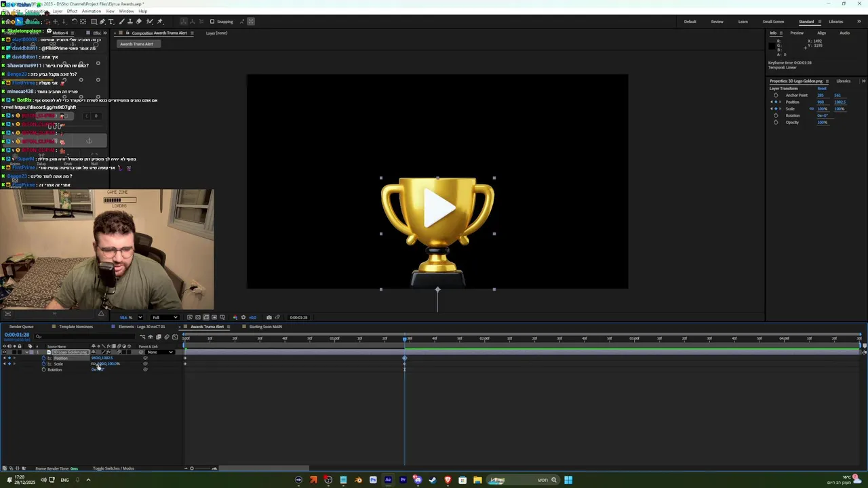Open the channel and color management settings icon

(235, 317)
